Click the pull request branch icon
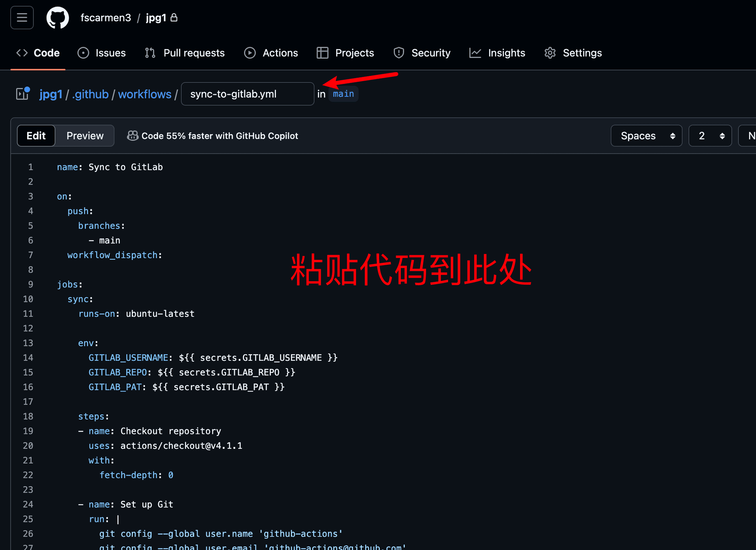The width and height of the screenshot is (756, 550). point(150,53)
